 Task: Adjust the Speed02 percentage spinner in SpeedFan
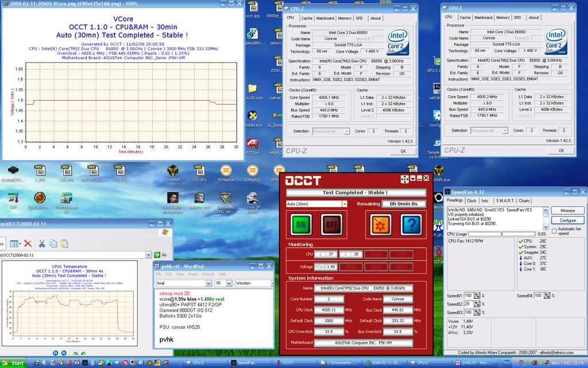476,304
